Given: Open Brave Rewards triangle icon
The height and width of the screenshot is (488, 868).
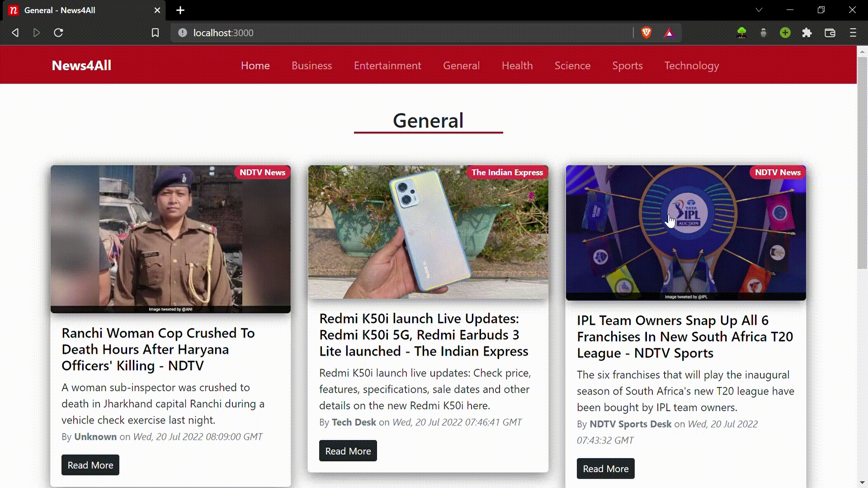Looking at the screenshot, I should (669, 33).
